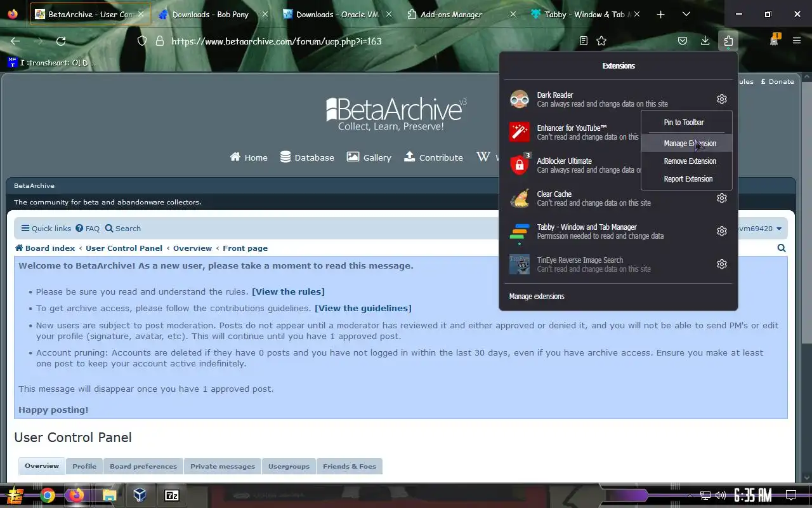Click the site padlock icon
This screenshot has height=508, width=812.
pos(159,41)
